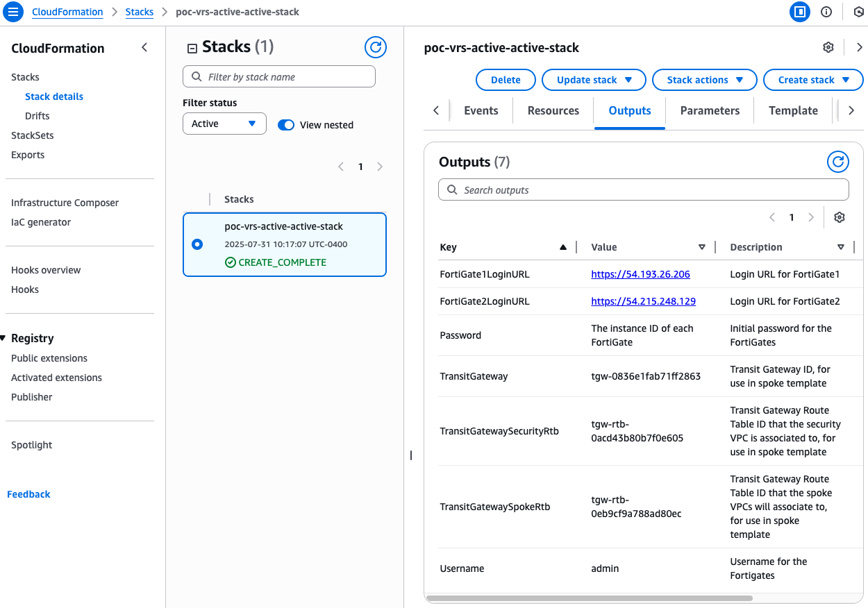Refresh the Outputs table
Screen dimensions: 868x608
tap(838, 162)
